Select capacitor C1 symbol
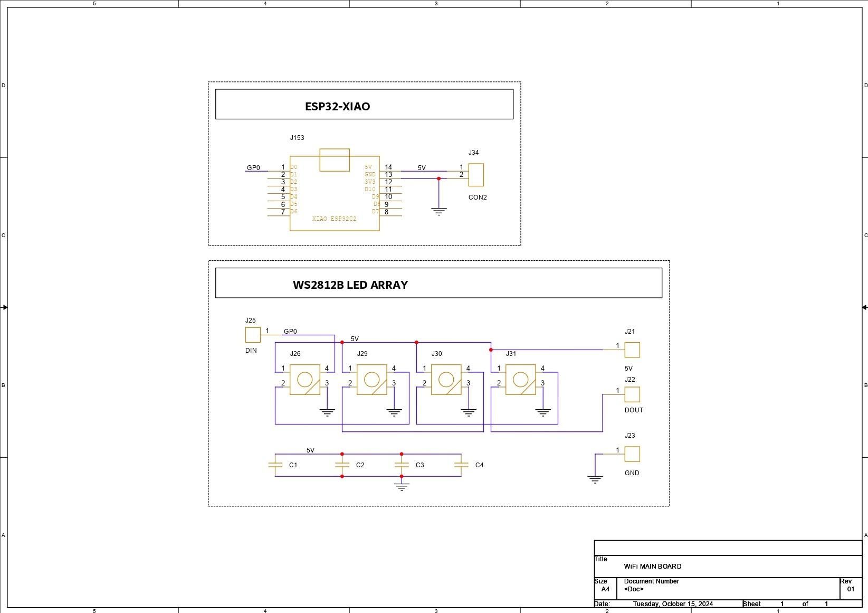Image resolution: width=868 pixels, height=613 pixels. pos(275,465)
